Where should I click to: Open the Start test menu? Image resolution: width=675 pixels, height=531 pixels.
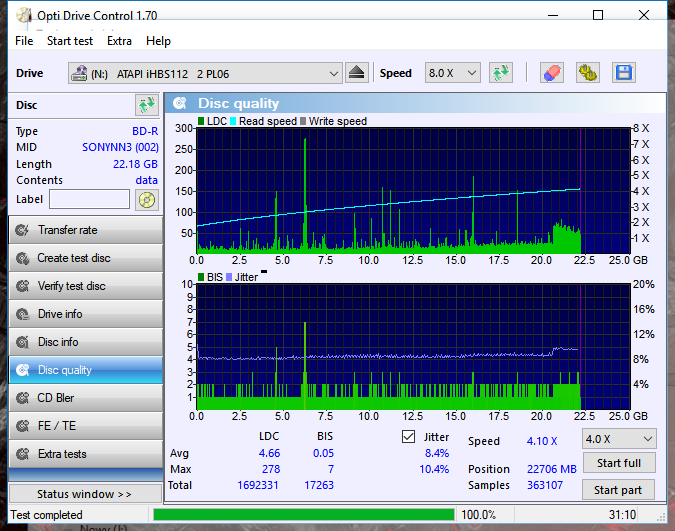click(70, 41)
